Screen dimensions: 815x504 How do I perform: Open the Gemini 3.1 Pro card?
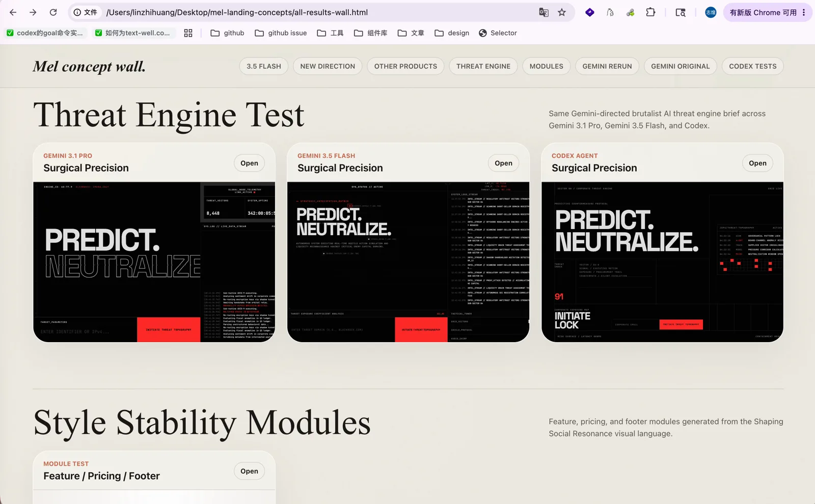click(249, 163)
